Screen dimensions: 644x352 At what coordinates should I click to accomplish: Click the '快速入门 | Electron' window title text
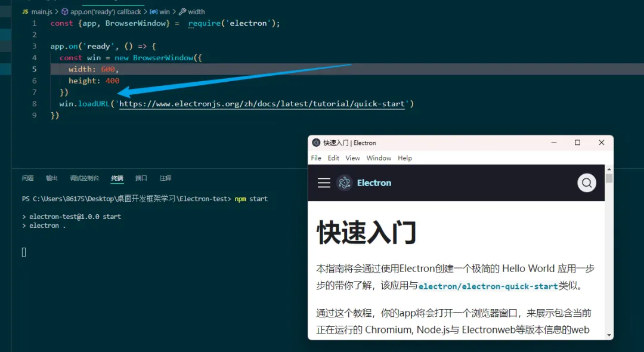(x=349, y=143)
